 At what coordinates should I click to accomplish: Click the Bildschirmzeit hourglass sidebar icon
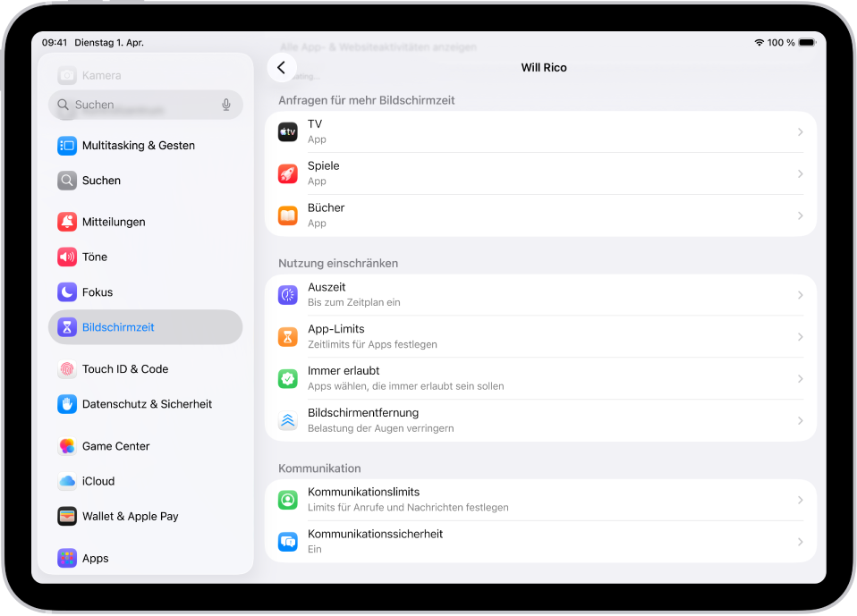pos(67,327)
